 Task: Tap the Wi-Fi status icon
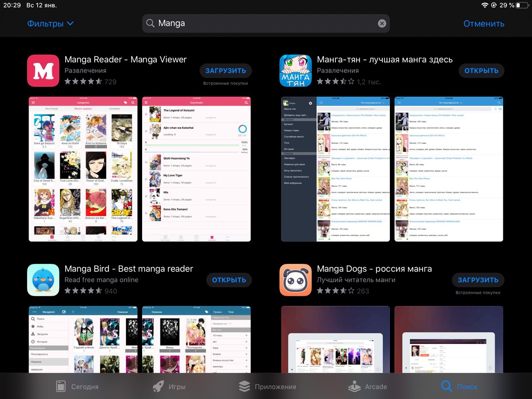(x=485, y=5)
